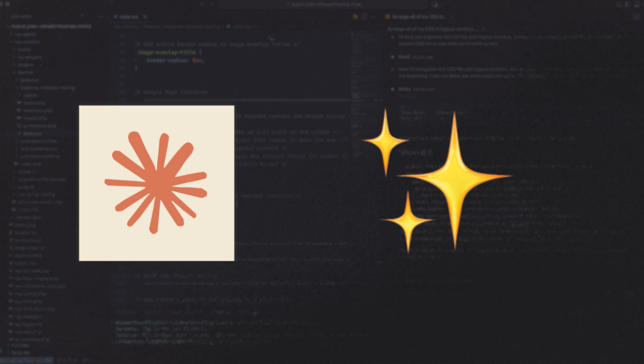The image size is (644, 364).
Task: Toggle the bottom panel visibility icon
Action: 628,4
